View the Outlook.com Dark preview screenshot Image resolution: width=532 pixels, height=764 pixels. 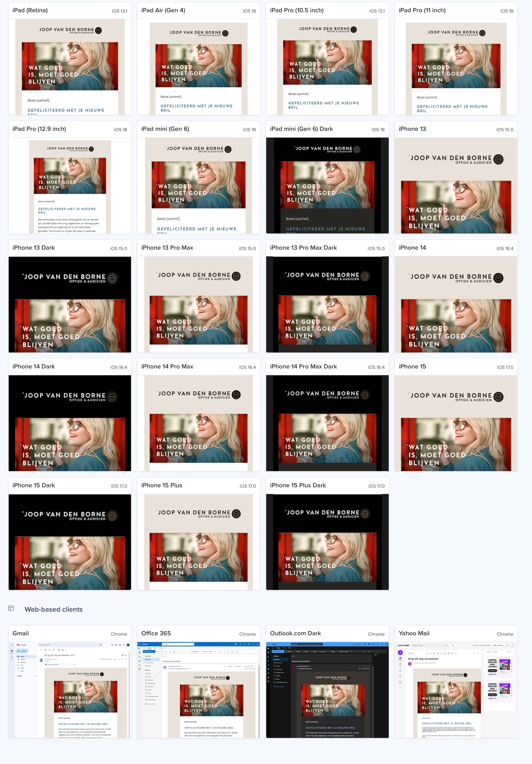[327, 690]
